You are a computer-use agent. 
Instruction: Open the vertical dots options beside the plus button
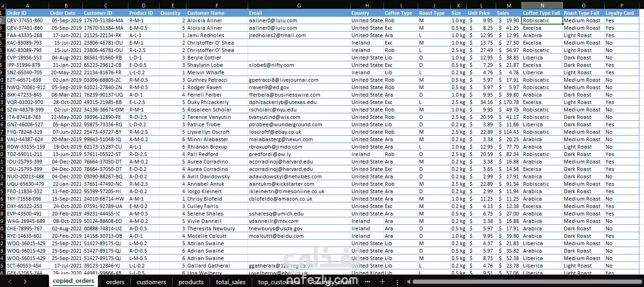tap(397, 281)
